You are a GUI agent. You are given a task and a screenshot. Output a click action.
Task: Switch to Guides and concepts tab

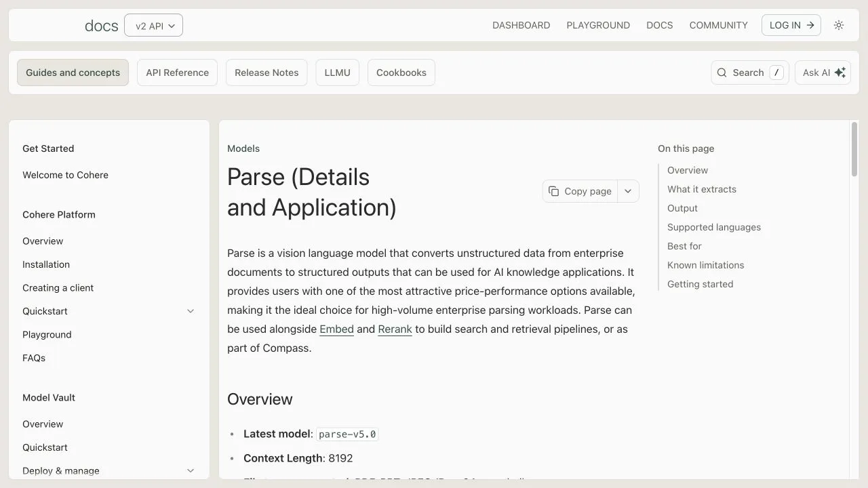coord(73,73)
